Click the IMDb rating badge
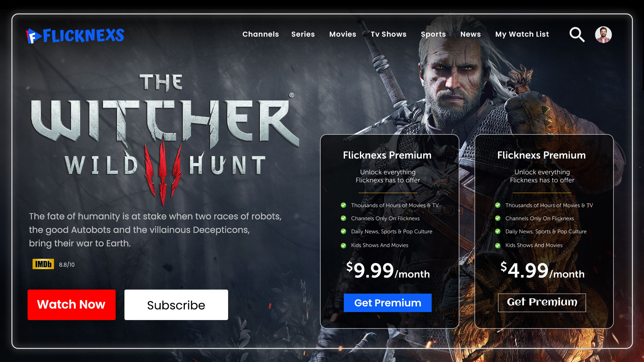Screen dimensions: 644x362 pos(43,264)
